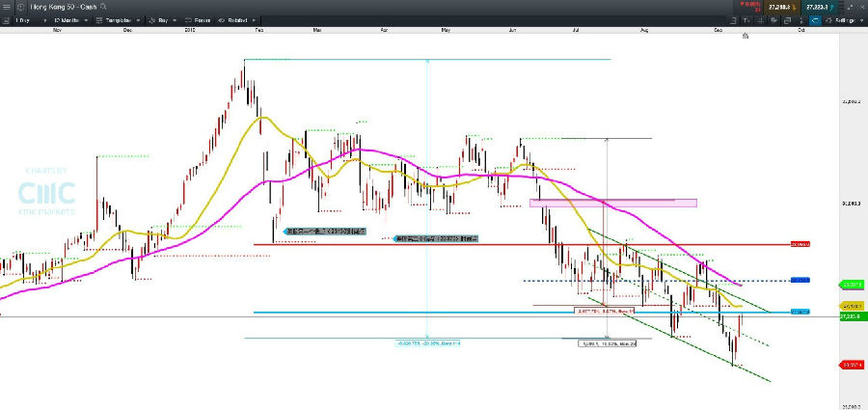868x410 pixels.
Task: Open the Buy order dropdown
Action: (163, 20)
